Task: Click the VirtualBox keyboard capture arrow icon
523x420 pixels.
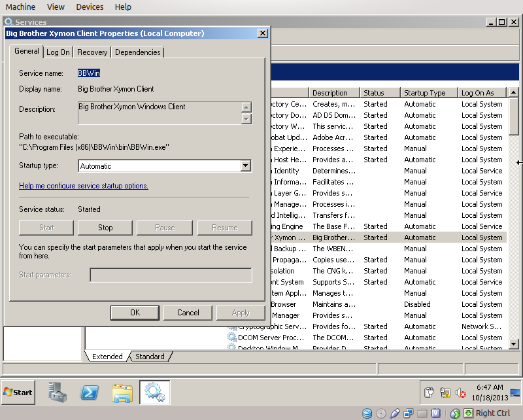Action: (469, 413)
